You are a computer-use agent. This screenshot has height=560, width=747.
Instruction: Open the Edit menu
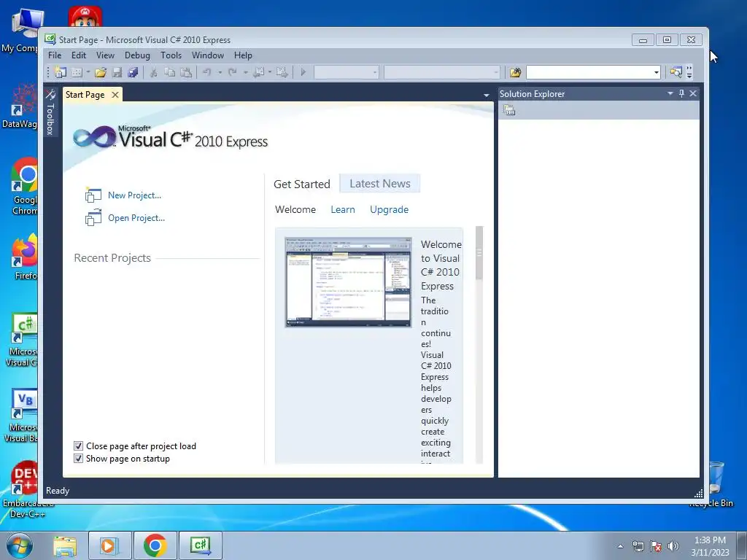[x=79, y=55]
